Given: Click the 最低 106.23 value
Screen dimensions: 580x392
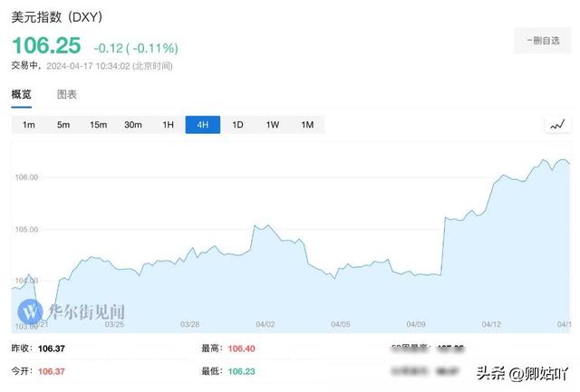Looking at the screenshot, I should [242, 371].
